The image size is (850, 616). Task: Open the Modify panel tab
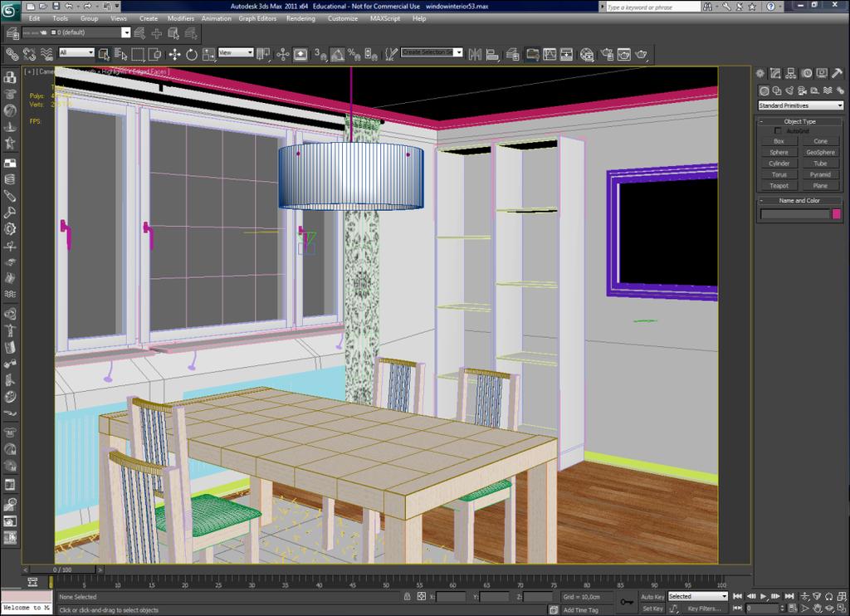pyautogui.click(x=776, y=73)
